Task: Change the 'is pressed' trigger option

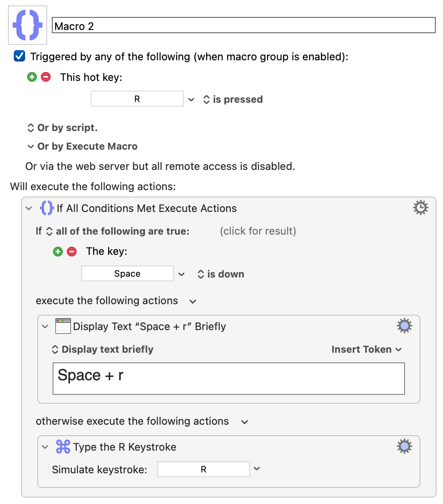Action: click(x=233, y=100)
